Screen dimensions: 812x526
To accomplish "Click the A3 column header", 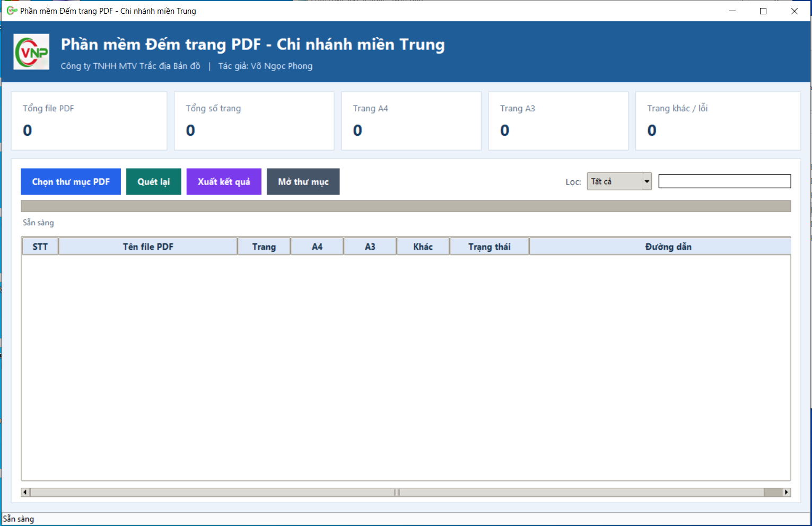I will click(370, 247).
